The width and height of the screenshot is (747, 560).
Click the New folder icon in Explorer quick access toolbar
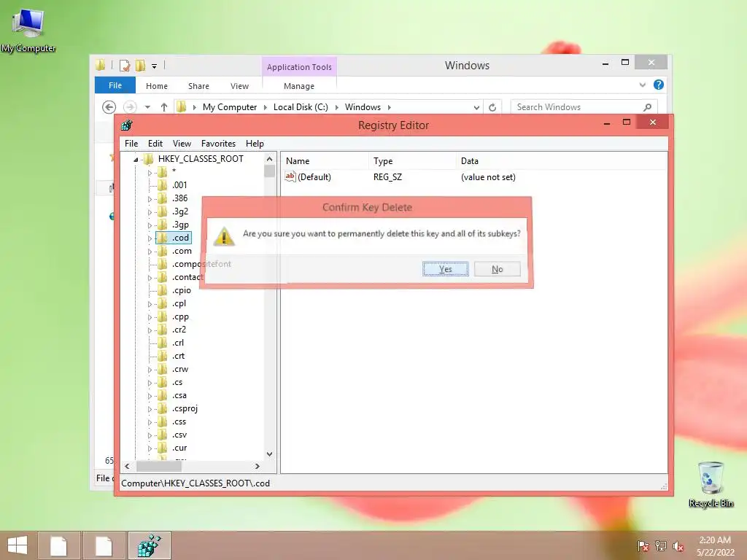[x=140, y=65]
